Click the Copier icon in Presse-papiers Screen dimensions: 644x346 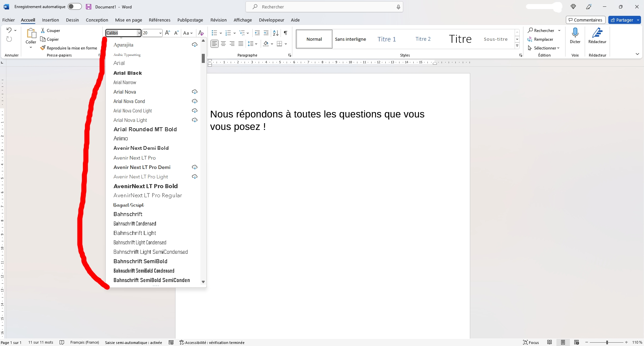click(x=43, y=39)
